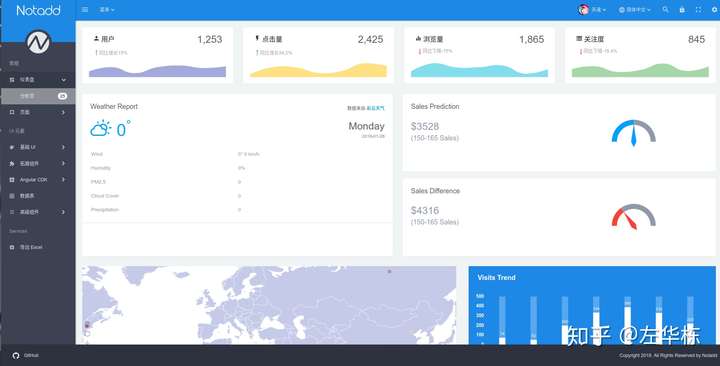Click the Wind row in weather table
Viewport: 720px width, 366px height.
[x=237, y=154]
